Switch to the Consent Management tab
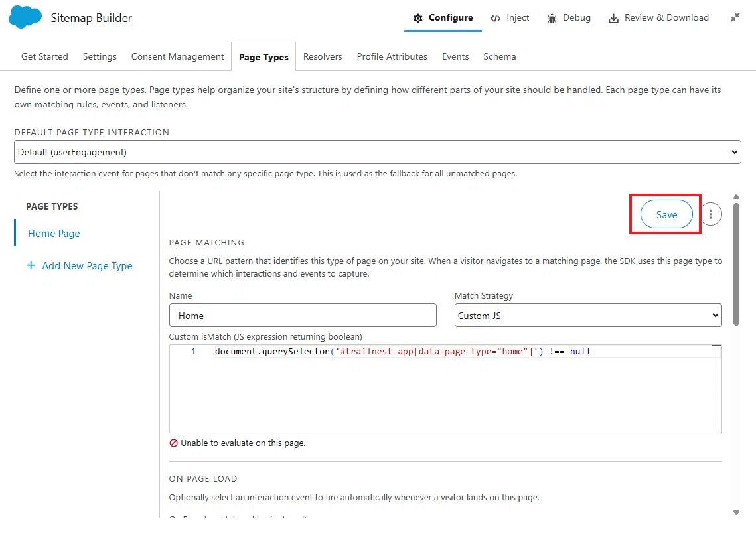The image size is (756, 554). (177, 56)
